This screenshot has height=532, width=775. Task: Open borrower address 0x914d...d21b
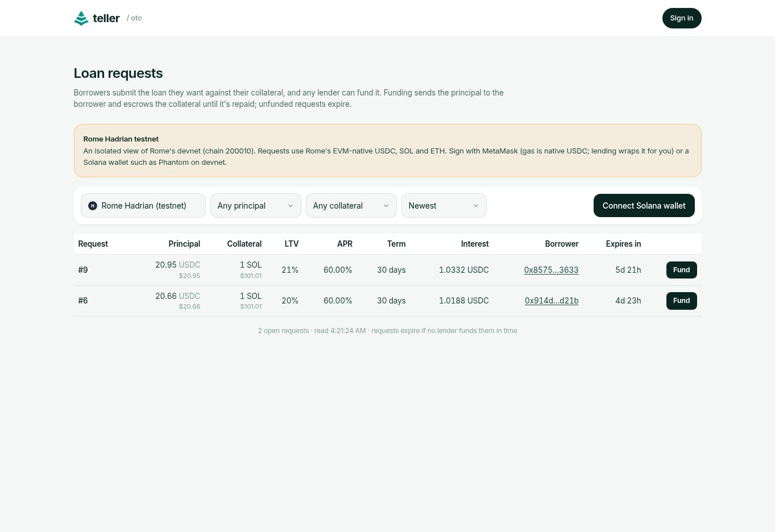(552, 301)
